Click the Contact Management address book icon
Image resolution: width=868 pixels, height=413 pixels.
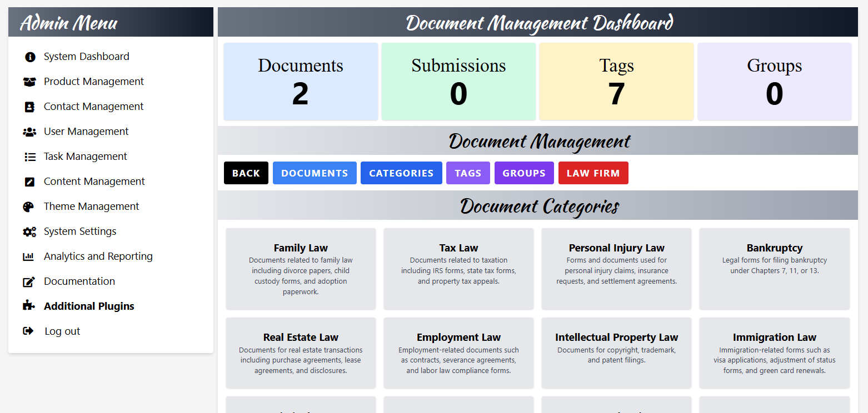29,107
